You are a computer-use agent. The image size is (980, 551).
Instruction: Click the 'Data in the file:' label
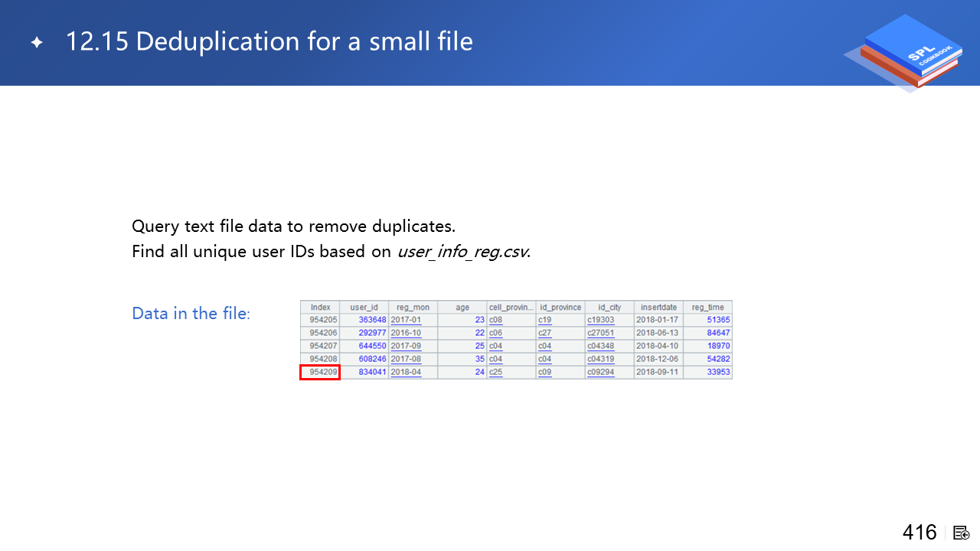(x=191, y=314)
